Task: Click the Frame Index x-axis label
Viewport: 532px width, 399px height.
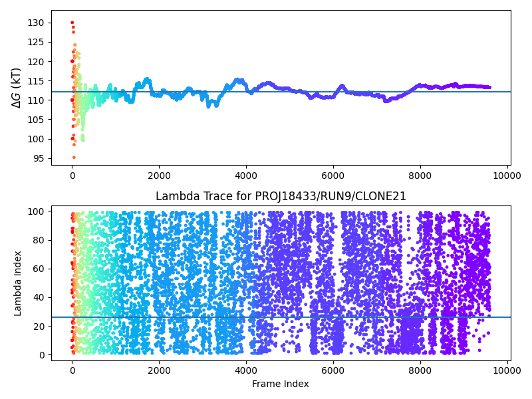Action: [280, 384]
